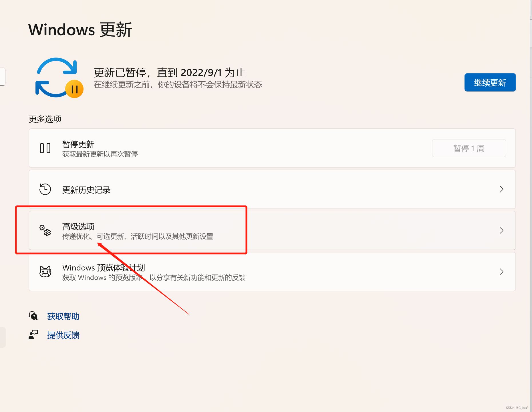Expand Windows 预览体验计划 via its chevron
Viewport: 532px width, 412px height.
point(501,272)
